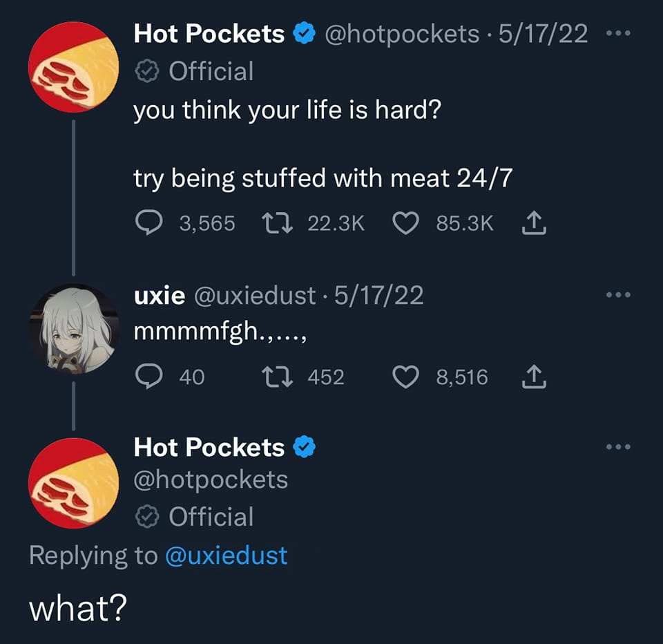Viewport: 663px width, 644px height.
Task: Open more options on first Hot Pockets tweet
Action: coord(618,33)
